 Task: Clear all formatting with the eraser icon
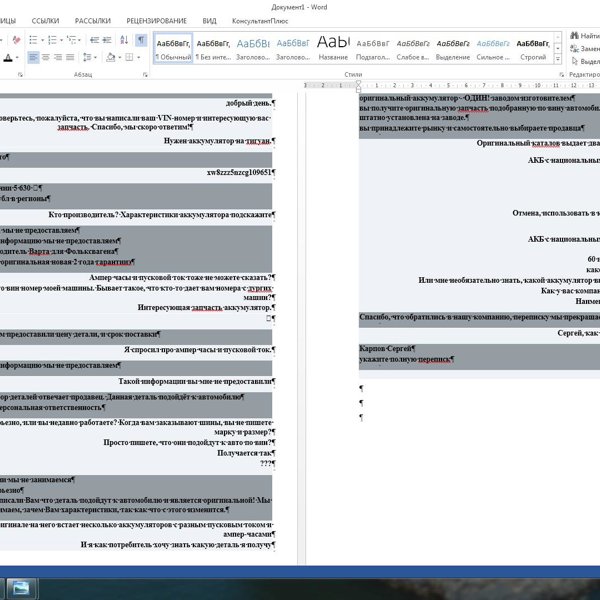coord(16,40)
